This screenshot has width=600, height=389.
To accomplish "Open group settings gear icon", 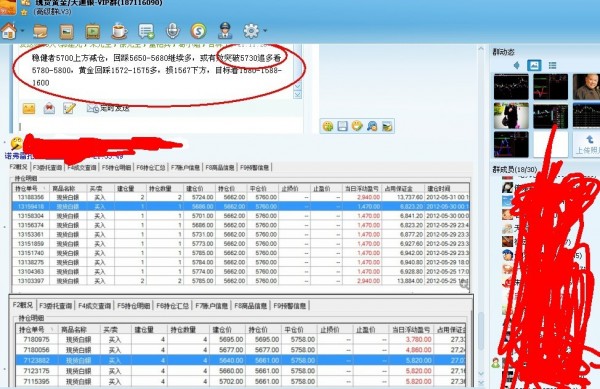I will pyautogui.click(x=251, y=31).
